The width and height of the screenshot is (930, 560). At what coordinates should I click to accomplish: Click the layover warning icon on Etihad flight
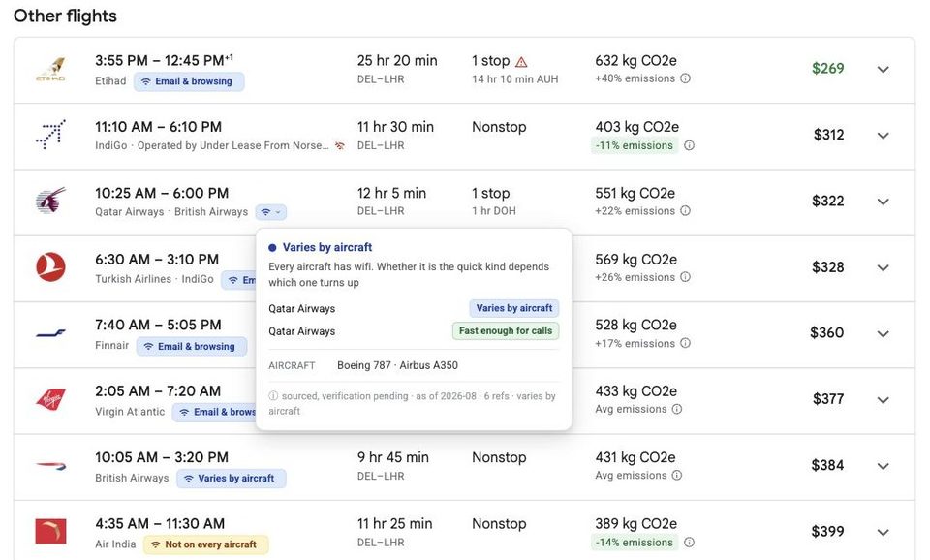[521, 62]
